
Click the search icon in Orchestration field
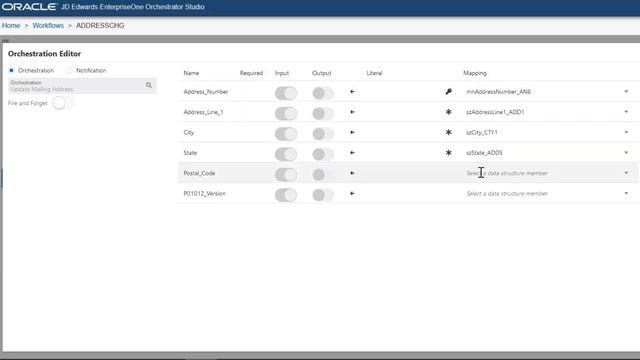(x=149, y=85)
